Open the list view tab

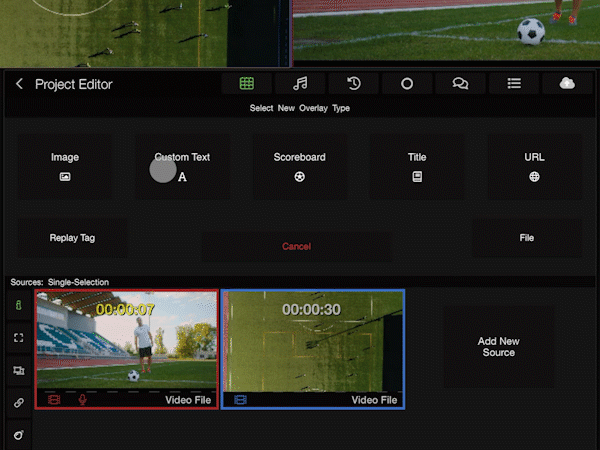(514, 84)
